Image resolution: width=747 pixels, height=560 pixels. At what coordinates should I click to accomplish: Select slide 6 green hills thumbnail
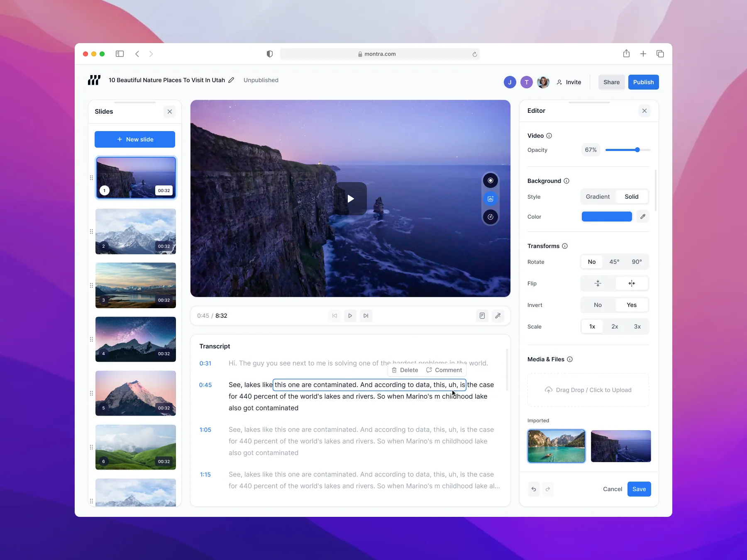click(136, 447)
